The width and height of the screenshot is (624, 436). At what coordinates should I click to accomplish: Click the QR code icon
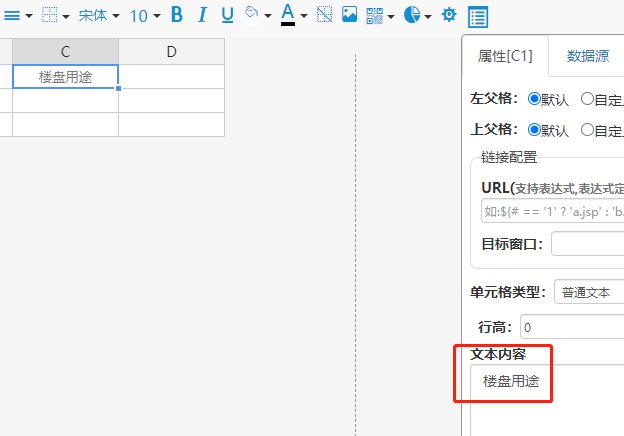374,16
